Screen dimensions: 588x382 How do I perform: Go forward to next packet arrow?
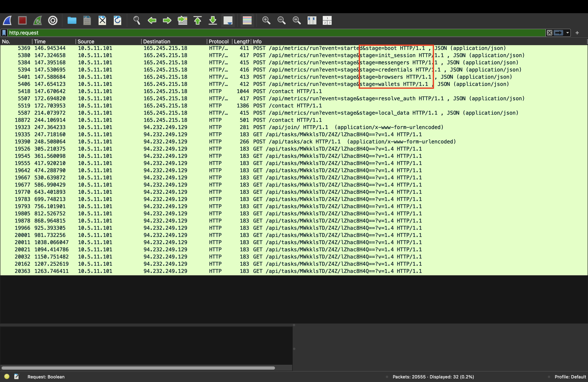coord(167,21)
